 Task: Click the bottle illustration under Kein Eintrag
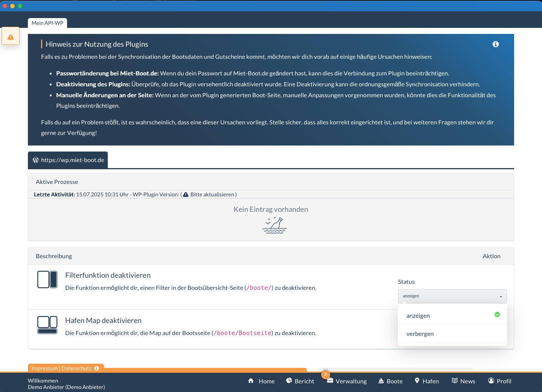click(274, 225)
